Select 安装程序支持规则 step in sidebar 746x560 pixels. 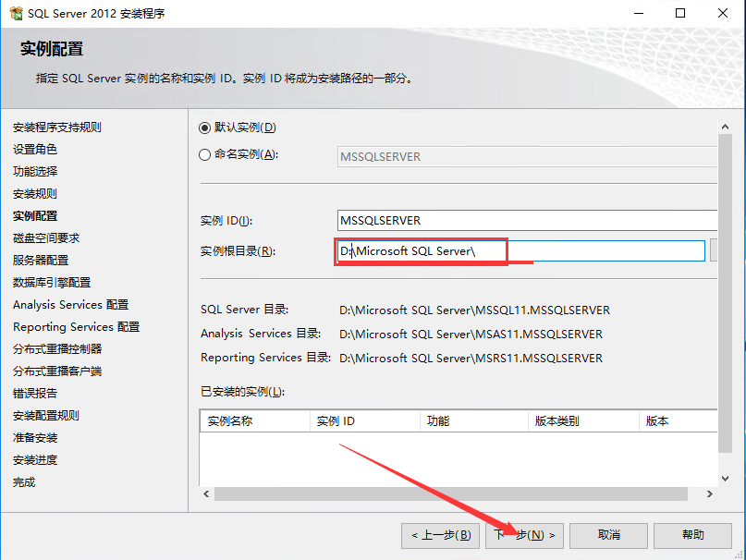point(57,127)
